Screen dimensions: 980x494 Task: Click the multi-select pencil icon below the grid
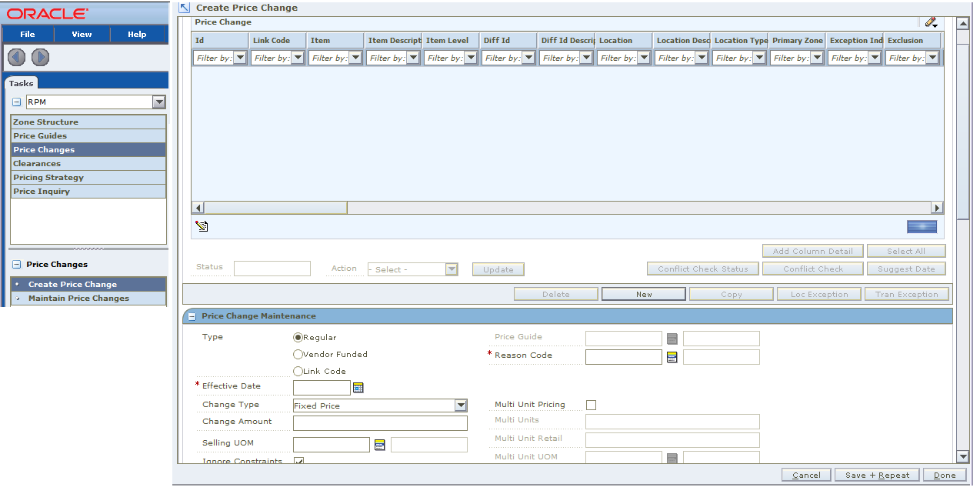point(202,225)
